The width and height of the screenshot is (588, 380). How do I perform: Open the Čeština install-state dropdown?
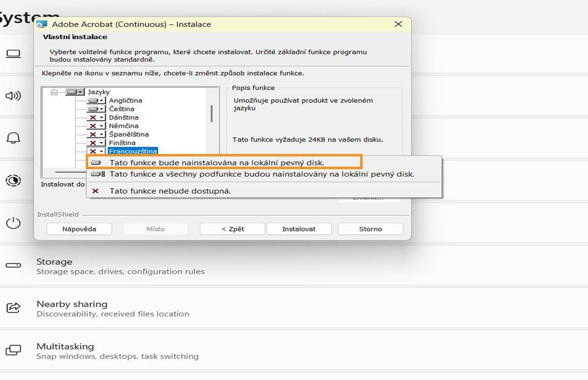[x=97, y=109]
